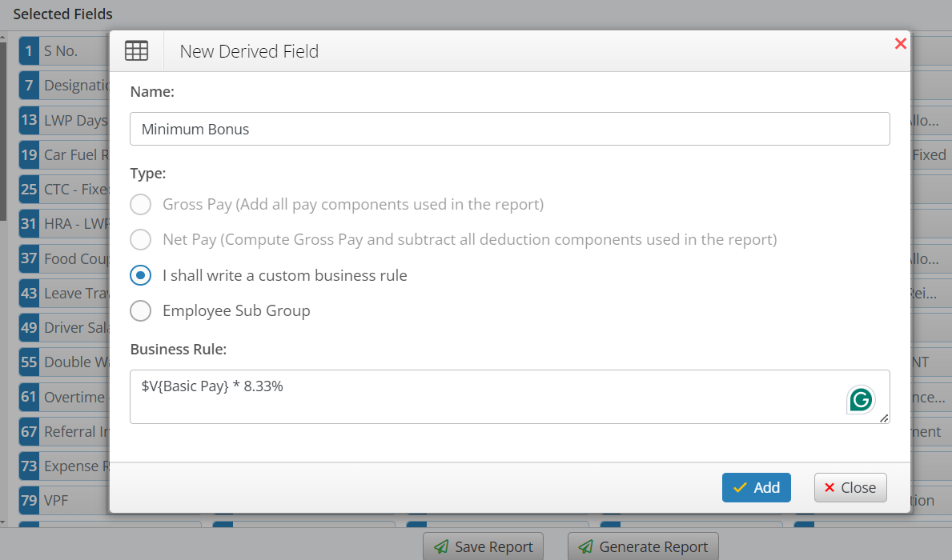Image resolution: width=952 pixels, height=560 pixels.
Task: Click the Close button in dialog footer
Action: [850, 487]
